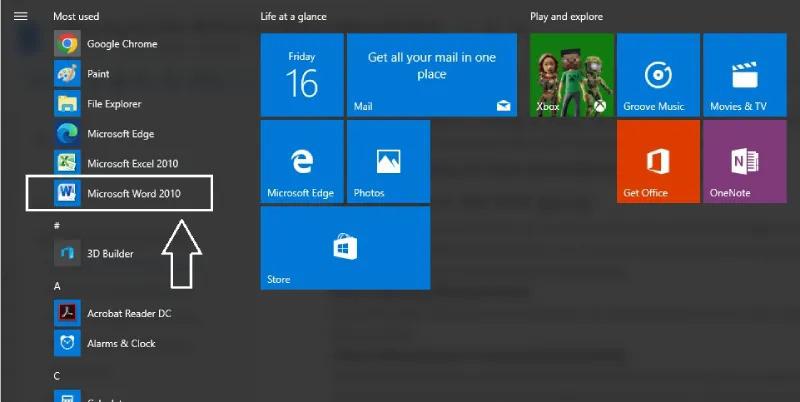Image resolution: width=800 pixels, height=402 pixels.
Task: Click the Get Office tile
Action: [x=658, y=161]
